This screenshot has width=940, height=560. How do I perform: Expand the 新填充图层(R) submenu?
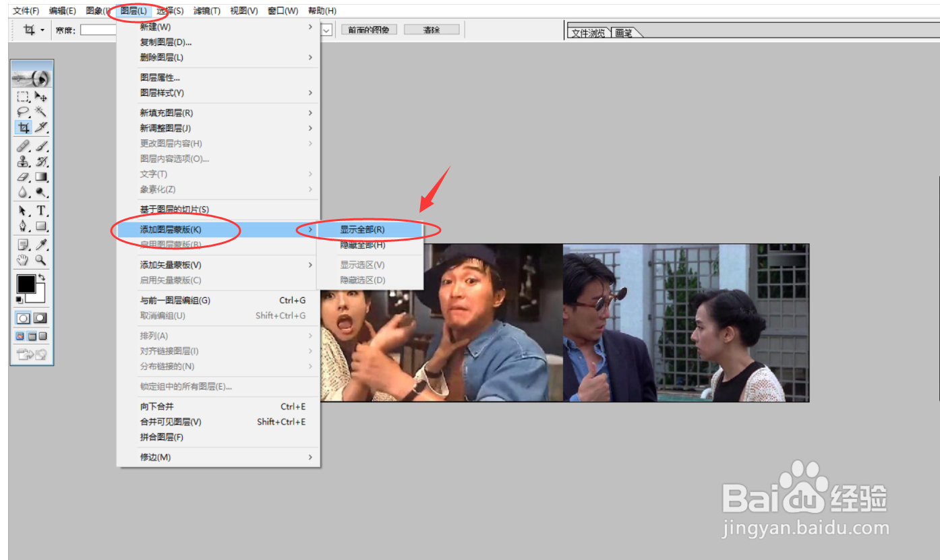pos(310,113)
